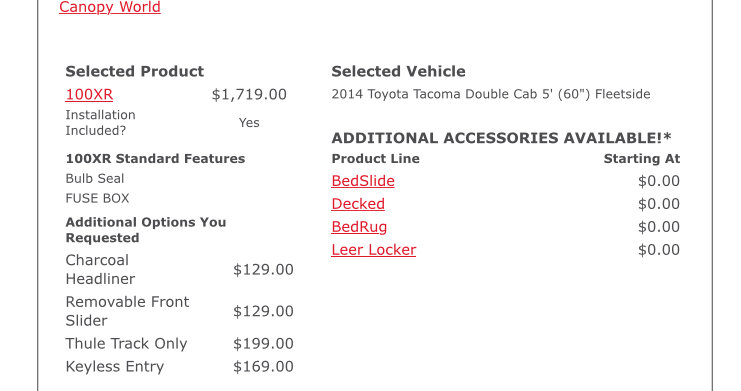Click the Charcoal Headliner option

point(100,269)
